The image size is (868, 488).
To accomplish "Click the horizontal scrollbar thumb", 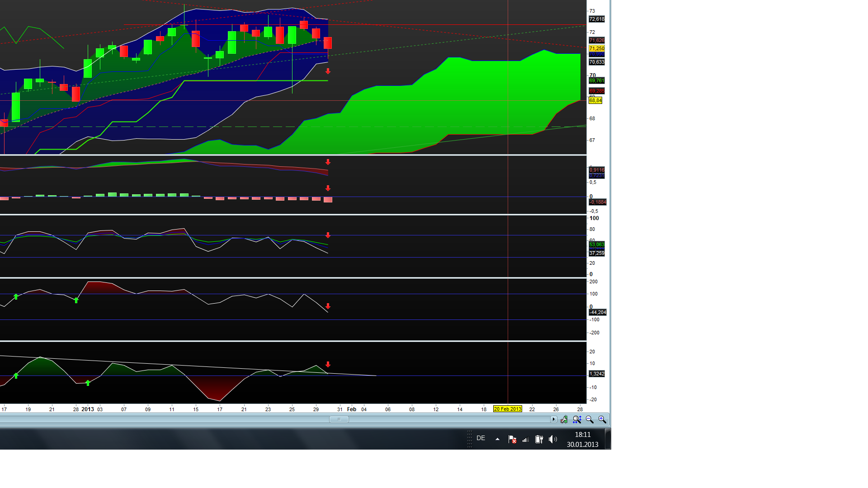I will (339, 419).
